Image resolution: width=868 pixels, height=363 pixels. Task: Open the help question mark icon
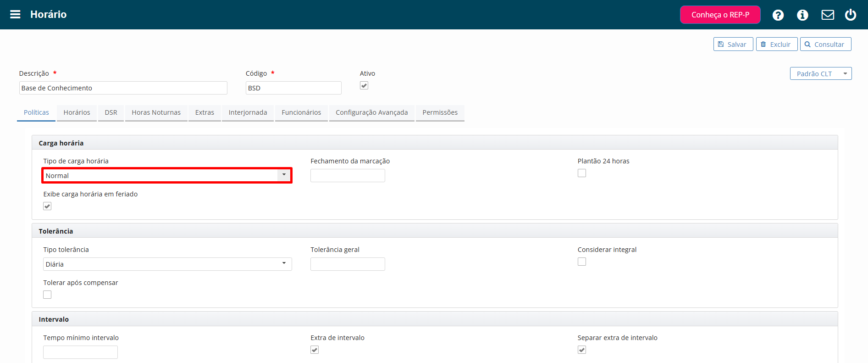pos(778,15)
